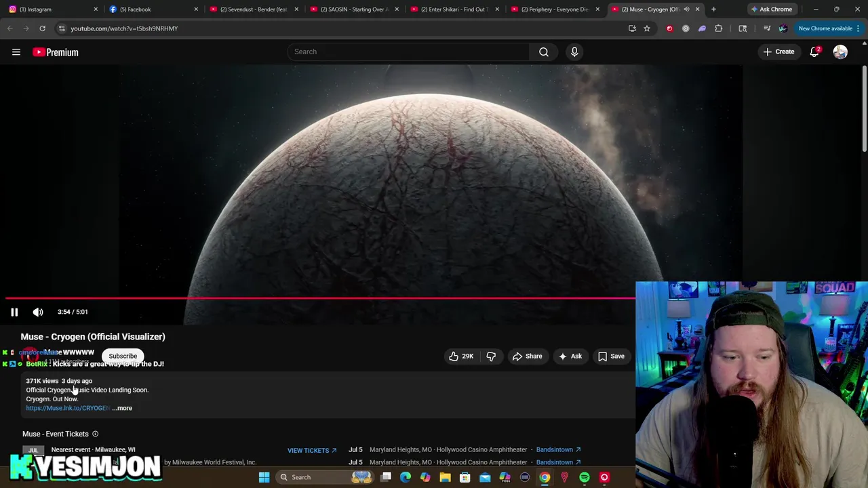Click the Ask Chrome button

coord(772,9)
